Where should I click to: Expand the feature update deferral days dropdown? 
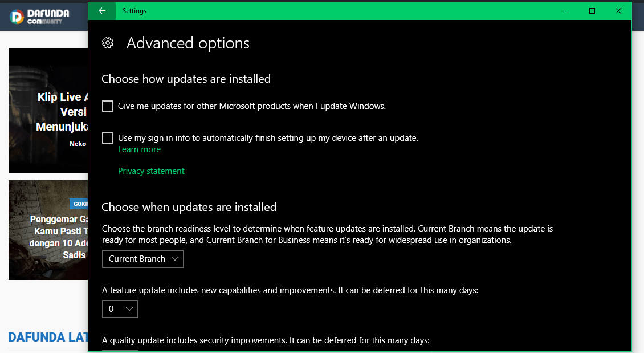point(120,309)
